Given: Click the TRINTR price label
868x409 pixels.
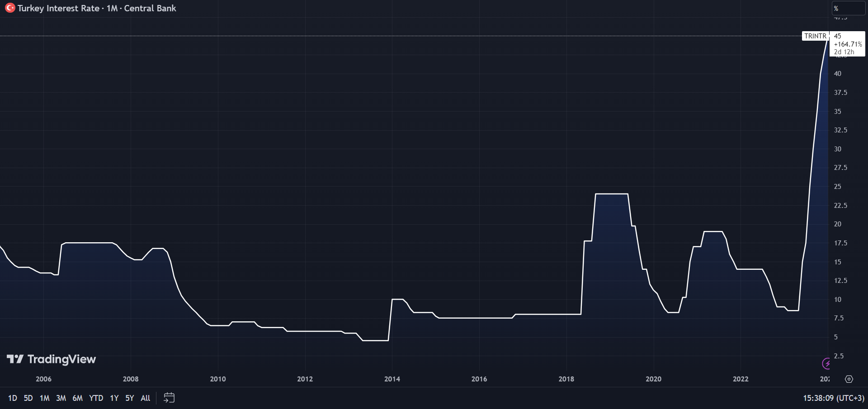Looking at the screenshot, I should (816, 36).
